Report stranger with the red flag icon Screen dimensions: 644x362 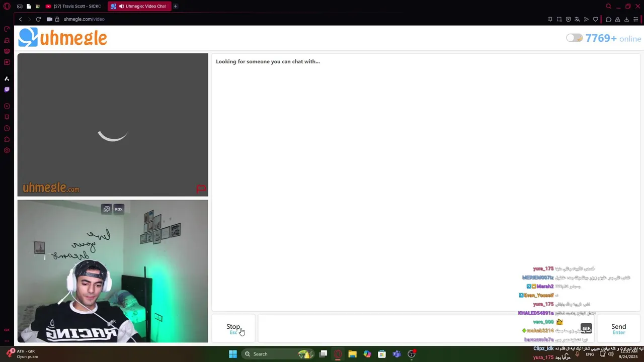(x=201, y=189)
